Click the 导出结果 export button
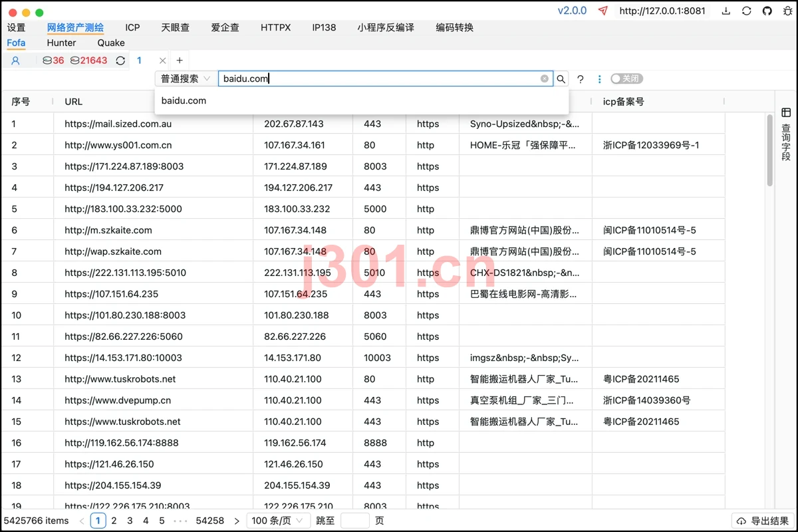Screen dimensions: 798x532 tap(763, 521)
